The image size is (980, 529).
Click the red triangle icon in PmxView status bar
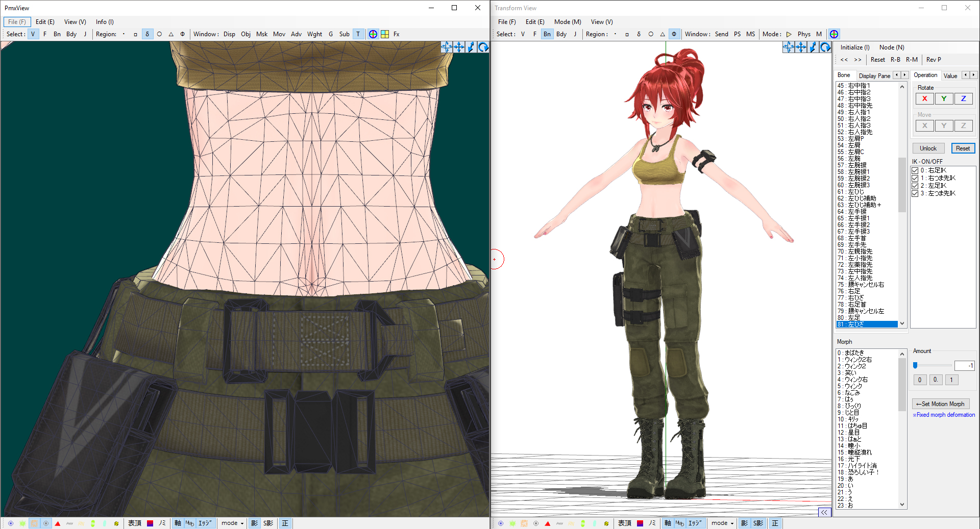click(58, 523)
